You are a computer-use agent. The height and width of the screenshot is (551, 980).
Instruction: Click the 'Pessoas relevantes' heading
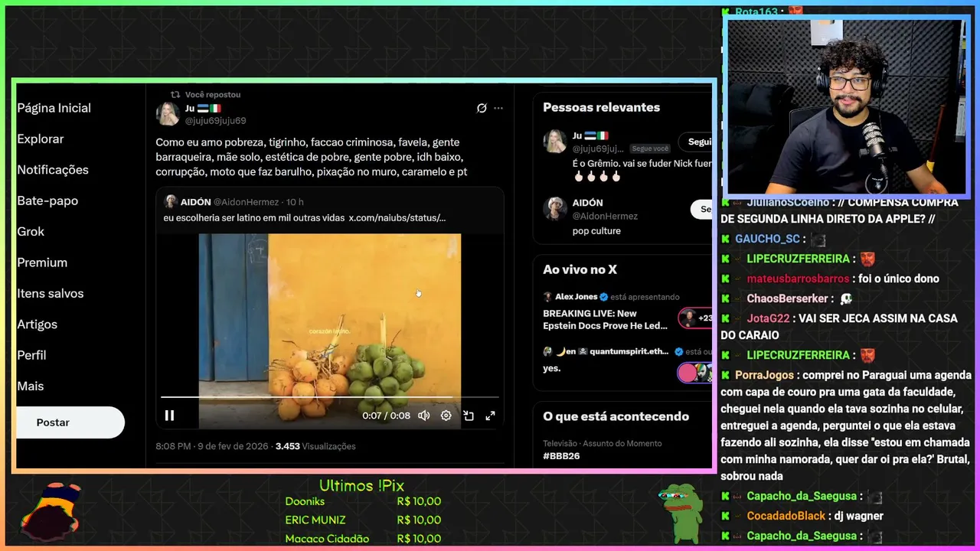point(601,107)
